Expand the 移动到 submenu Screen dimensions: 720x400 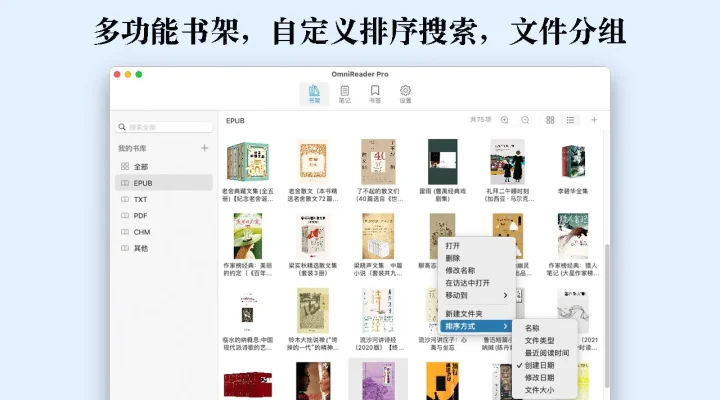[x=475, y=295]
